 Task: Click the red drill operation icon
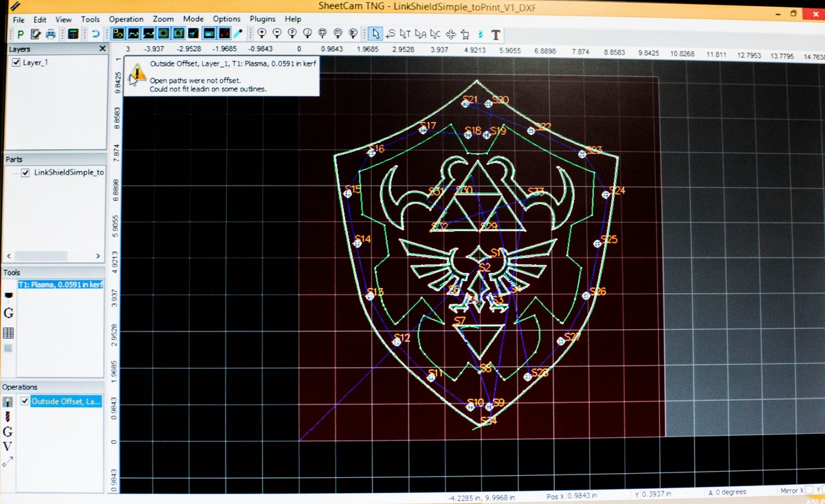click(x=8, y=416)
